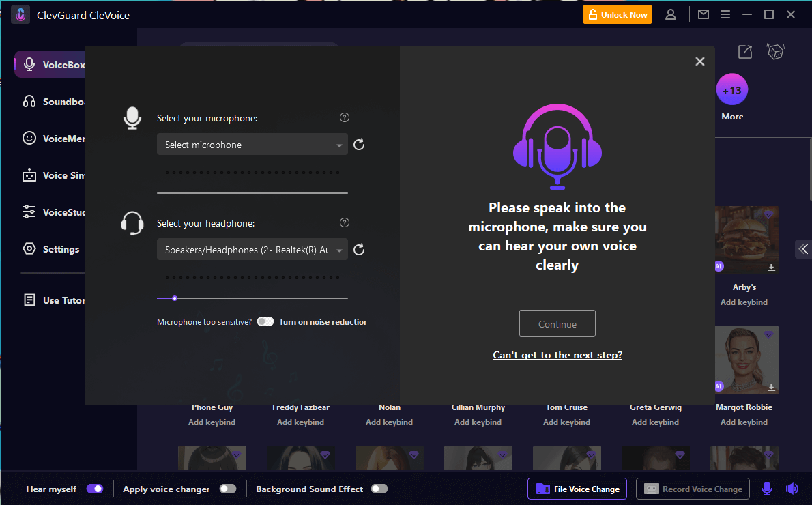Screen dimensions: 812x505
Task: Add keybind for Phone Guy
Action: pos(212,422)
